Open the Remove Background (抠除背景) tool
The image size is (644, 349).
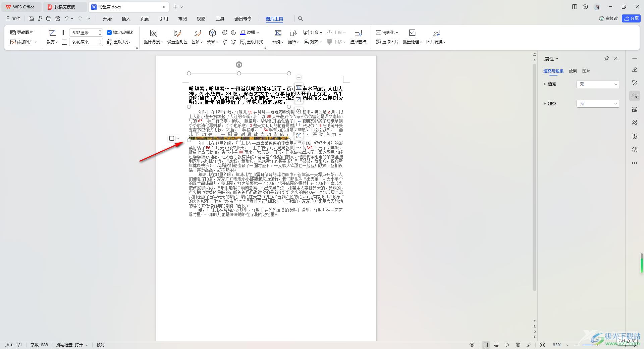tap(153, 37)
